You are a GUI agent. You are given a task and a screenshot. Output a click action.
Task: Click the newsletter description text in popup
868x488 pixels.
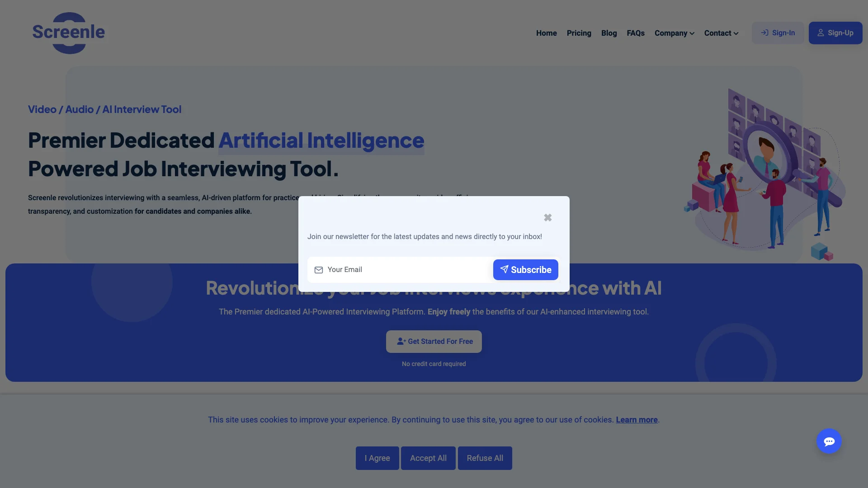425,237
